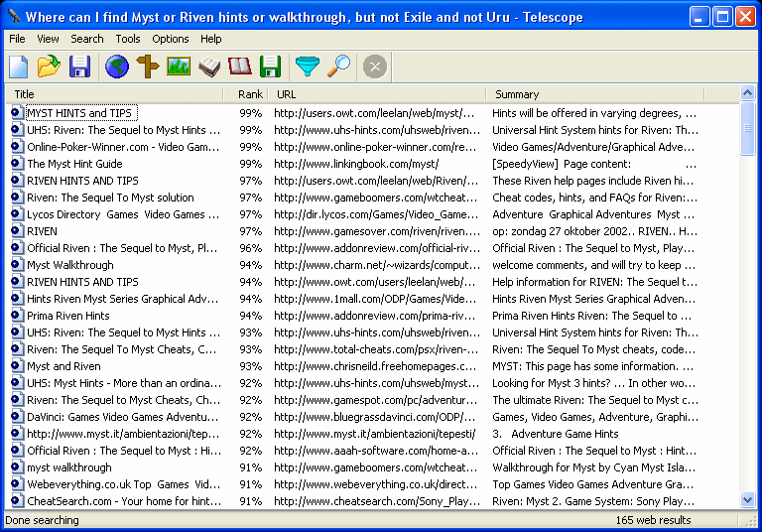Click the green floppy disk icon
The width and height of the screenshot is (762, 532).
coord(270,66)
